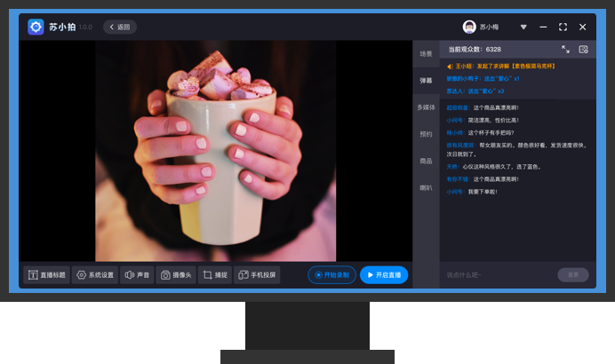Select the 喇叭 tab

426,187
